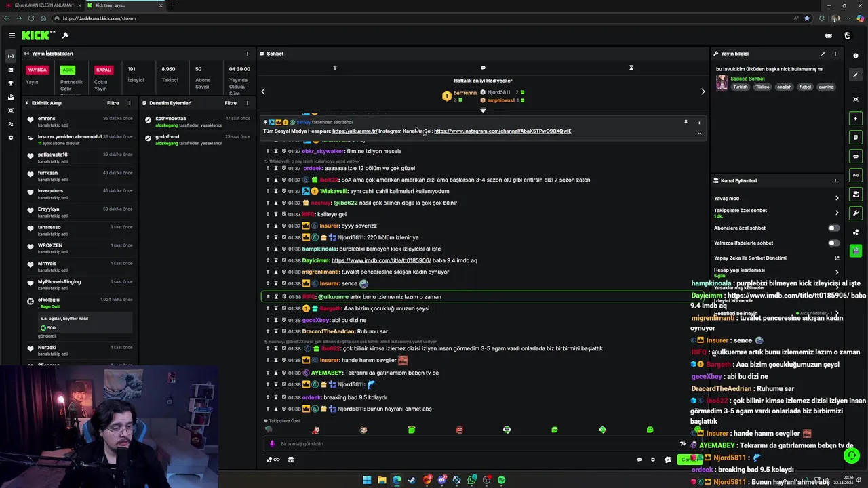Go to previous gifter with left arrow
The width and height of the screenshot is (868, 488).
263,91
